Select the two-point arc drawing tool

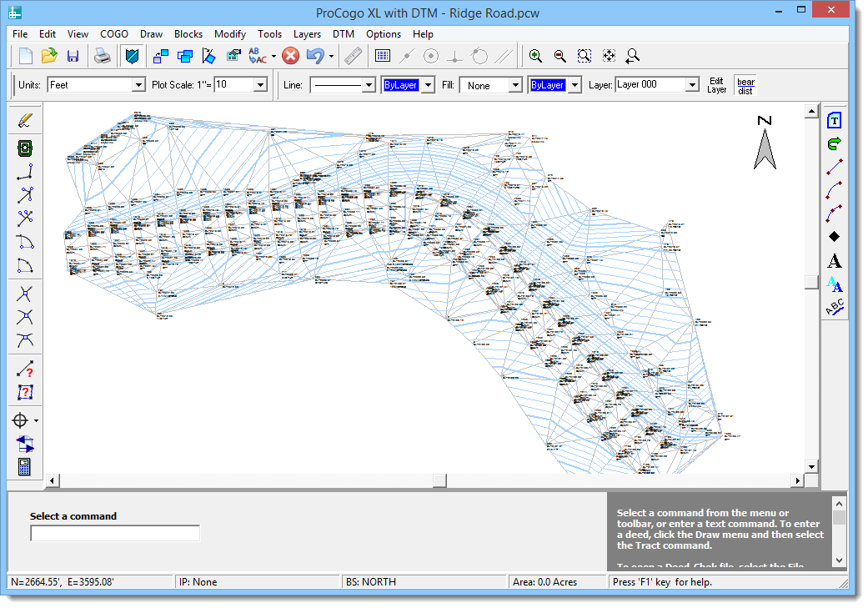pos(835,190)
